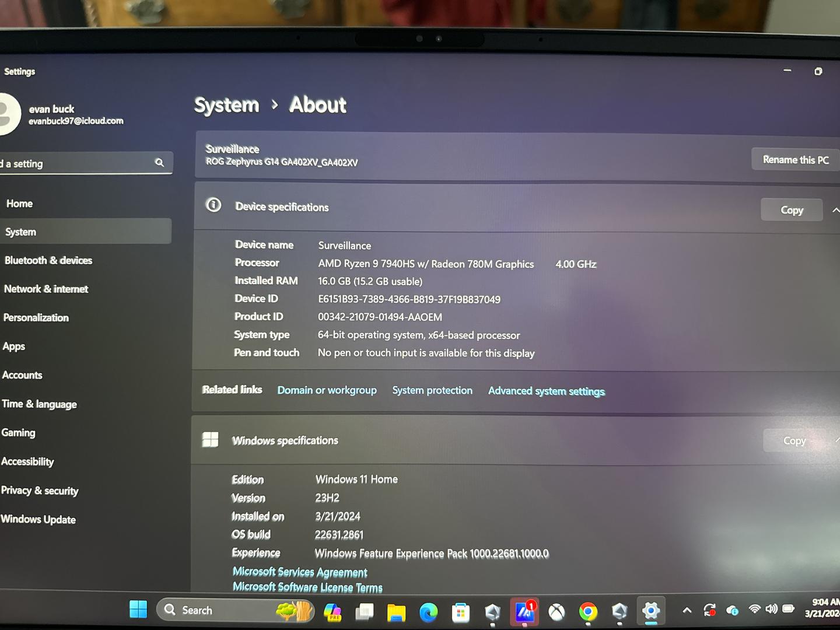The image size is (840, 630).
Task: Show hidden system tray icons
Action: click(687, 610)
